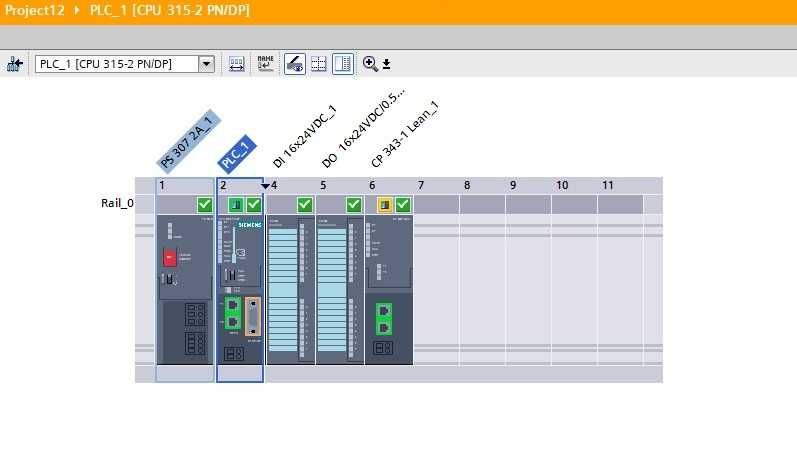Click the CPU's orange MPI/DP connector
The image size is (797, 466).
pos(253,317)
